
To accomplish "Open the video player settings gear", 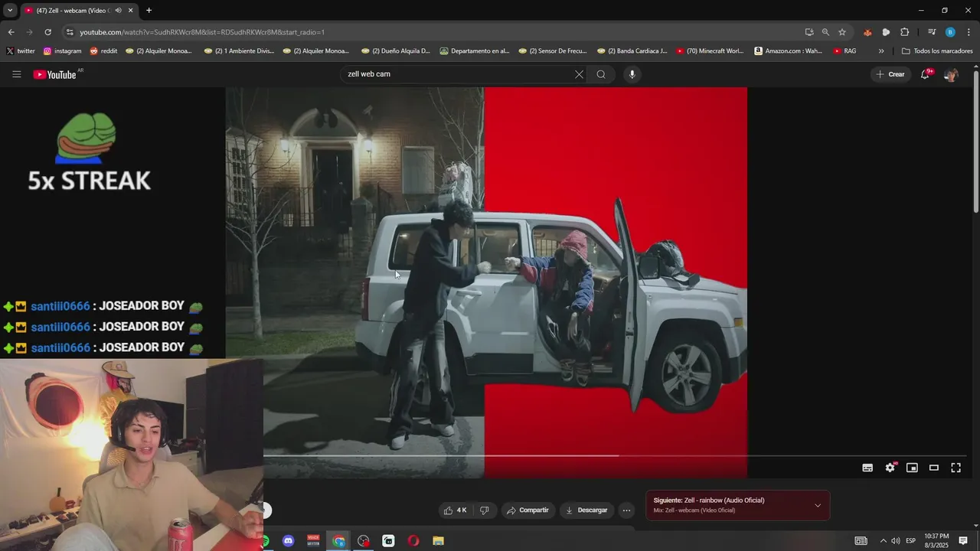I will click(x=890, y=468).
